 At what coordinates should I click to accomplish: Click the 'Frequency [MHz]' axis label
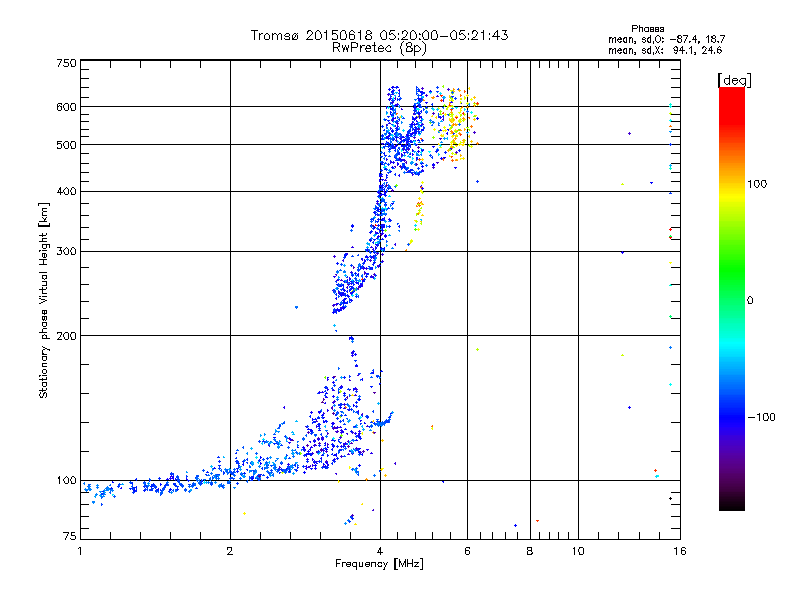coord(379,564)
